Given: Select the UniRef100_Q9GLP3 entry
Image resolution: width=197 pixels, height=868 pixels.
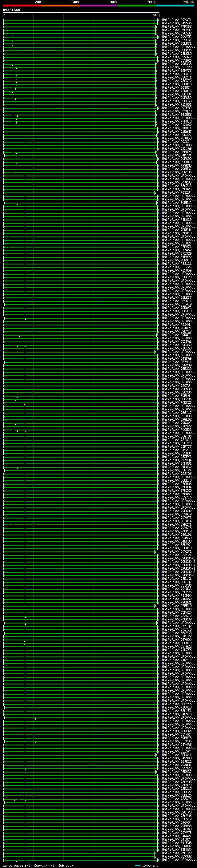Looking at the screenshot, I should pyautogui.click(x=177, y=277).
